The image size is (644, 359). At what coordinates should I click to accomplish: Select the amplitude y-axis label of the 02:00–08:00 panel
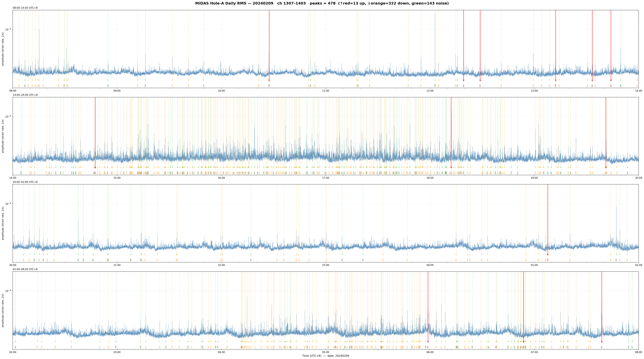point(3,310)
